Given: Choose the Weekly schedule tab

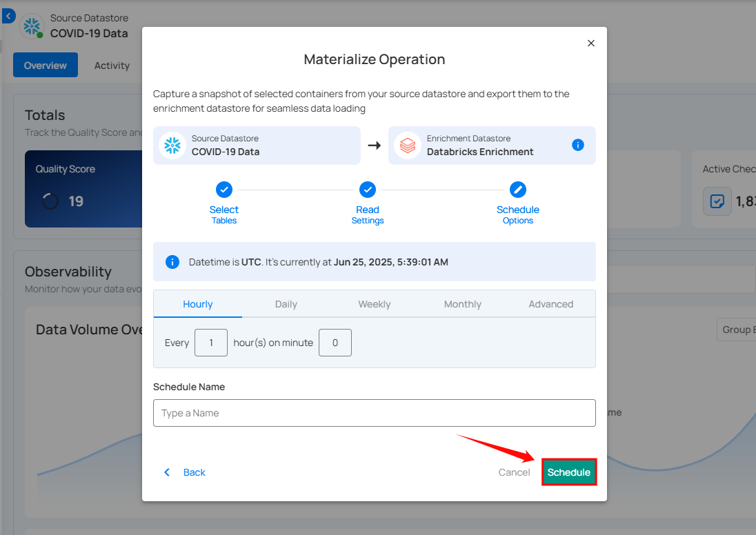Looking at the screenshot, I should click(375, 304).
